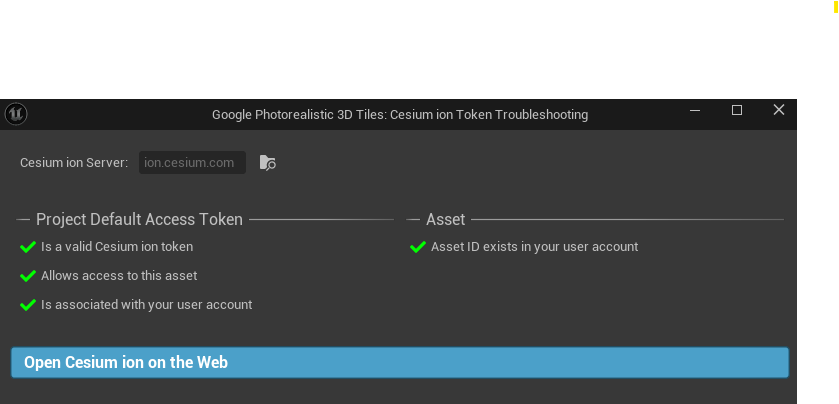Image resolution: width=839 pixels, height=404 pixels.
Task: Click the Cesium ion Server field
Action: tap(192, 163)
